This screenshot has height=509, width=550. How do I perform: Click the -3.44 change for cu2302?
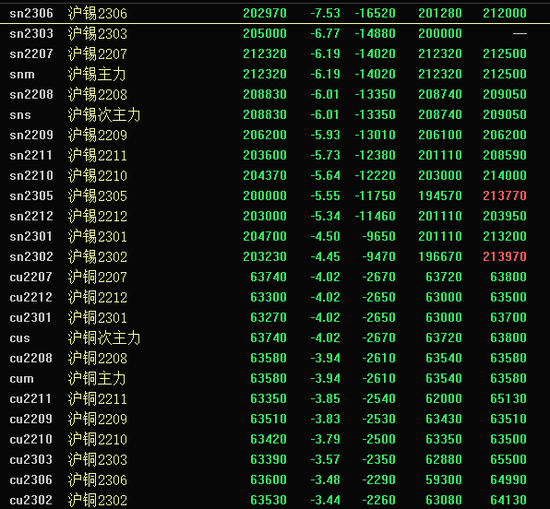coord(325,500)
